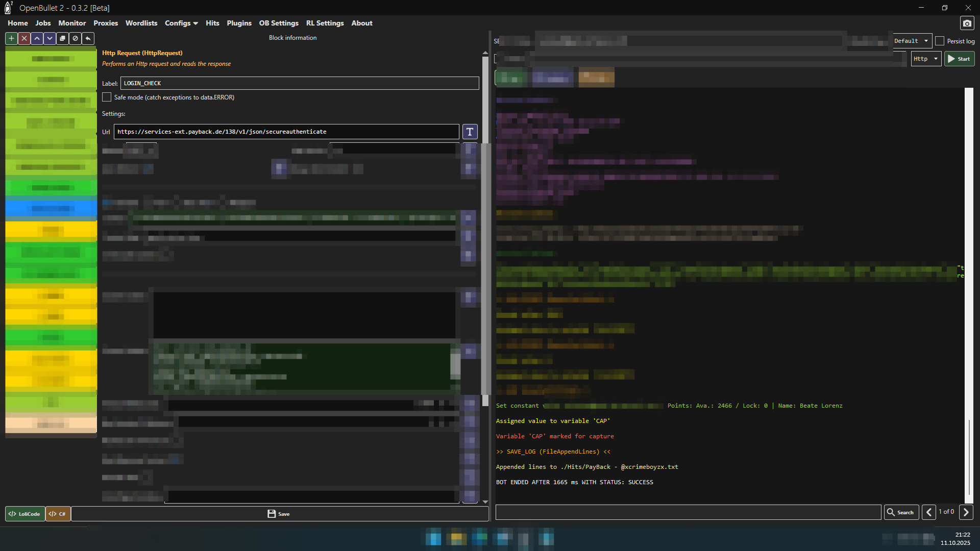Screen dimensions: 980x551
Task: Disable the selected block
Action: tap(75, 38)
